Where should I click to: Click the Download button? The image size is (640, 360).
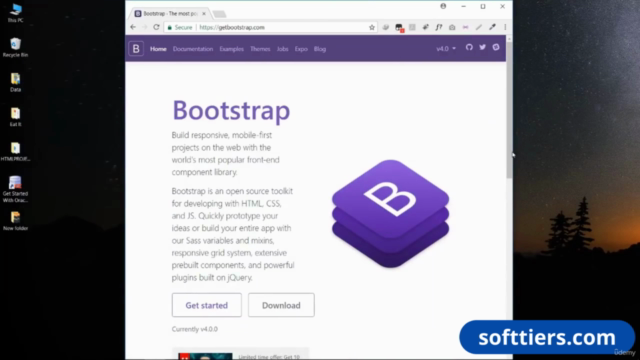[x=281, y=305]
